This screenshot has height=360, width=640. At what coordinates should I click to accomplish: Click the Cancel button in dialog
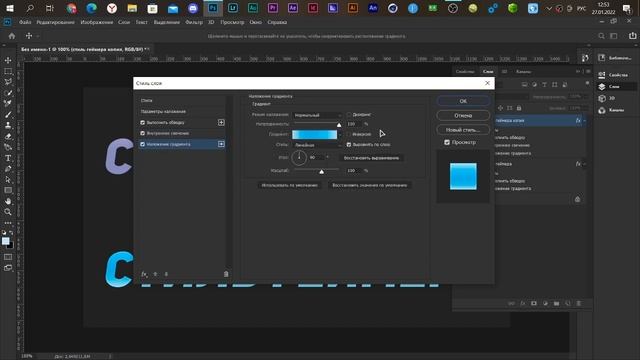click(x=463, y=116)
